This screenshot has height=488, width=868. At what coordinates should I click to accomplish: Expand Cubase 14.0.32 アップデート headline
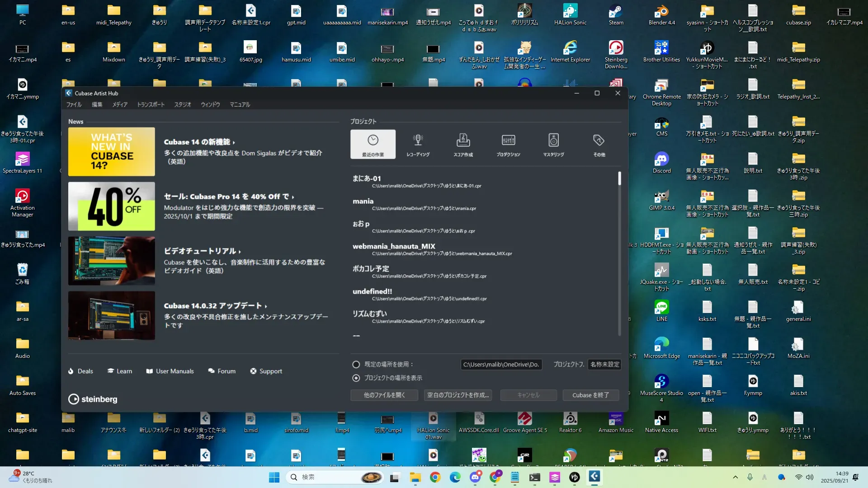click(x=216, y=306)
